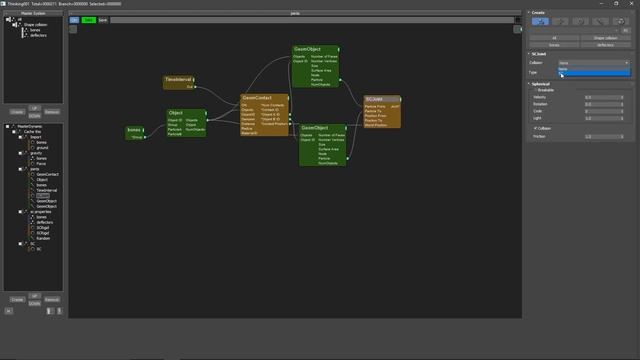Enable the Breakable checkbox

(x=536, y=90)
